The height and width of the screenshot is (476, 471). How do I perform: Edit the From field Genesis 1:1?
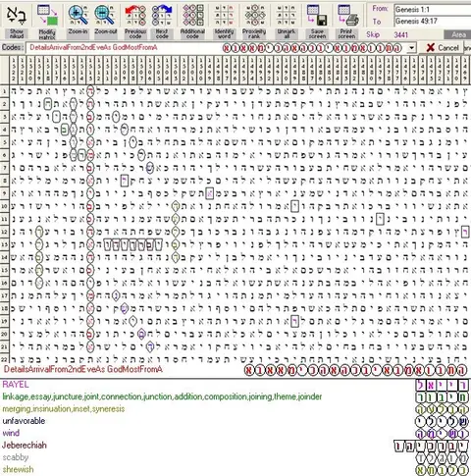tap(432, 9)
